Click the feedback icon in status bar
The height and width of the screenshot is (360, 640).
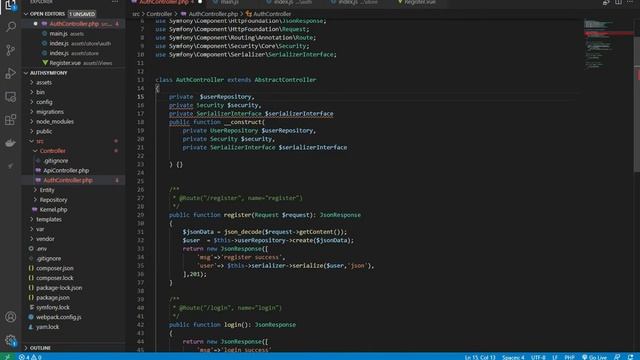coord(617,357)
